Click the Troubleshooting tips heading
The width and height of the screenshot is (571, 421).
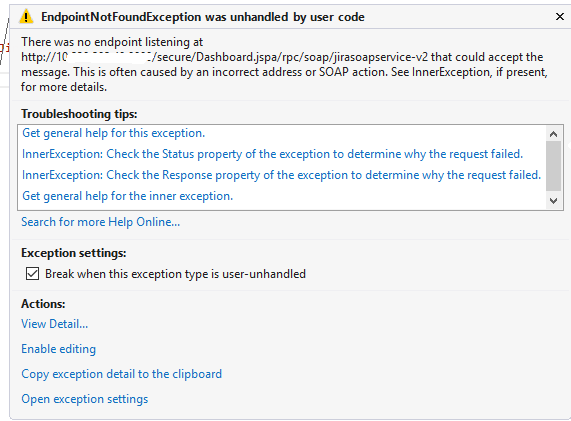pyautogui.click(x=79, y=114)
